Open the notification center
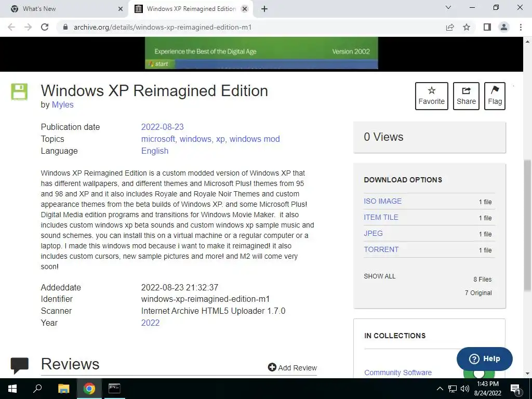This screenshot has width=532, height=399. pyautogui.click(x=515, y=389)
